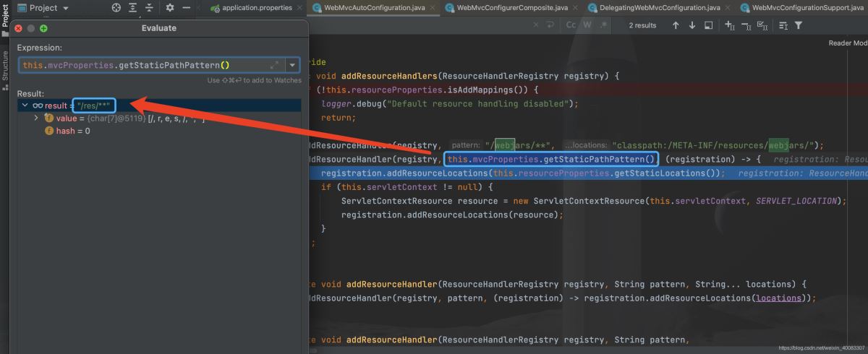Click the field icon next to hash
Screen dimensions: 868x354
[x=49, y=131]
